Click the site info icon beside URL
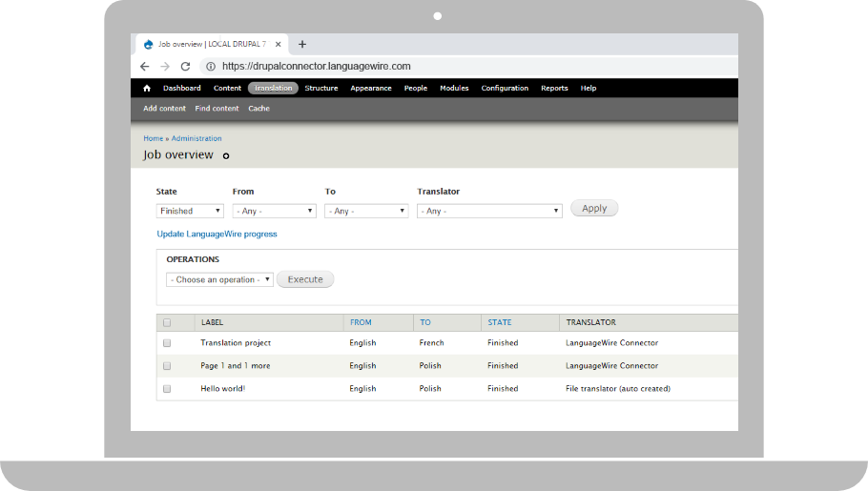This screenshot has height=491, width=868. (210, 67)
